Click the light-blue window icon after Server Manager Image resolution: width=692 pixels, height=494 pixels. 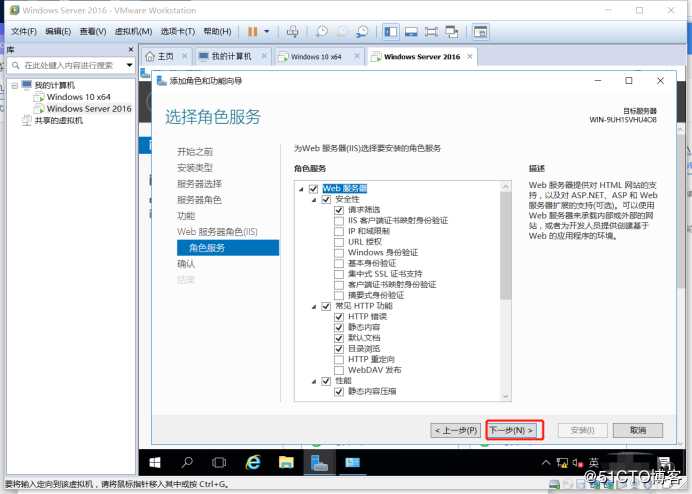pyautogui.click(x=353, y=462)
